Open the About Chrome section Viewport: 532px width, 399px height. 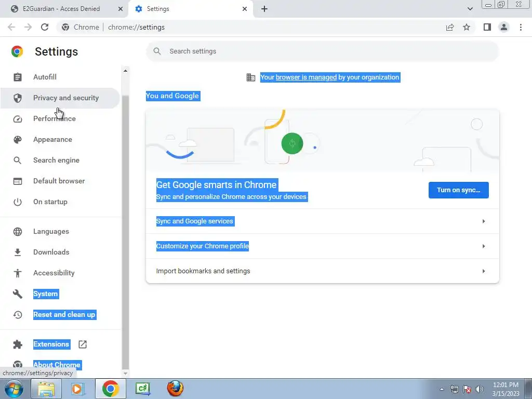tap(57, 365)
